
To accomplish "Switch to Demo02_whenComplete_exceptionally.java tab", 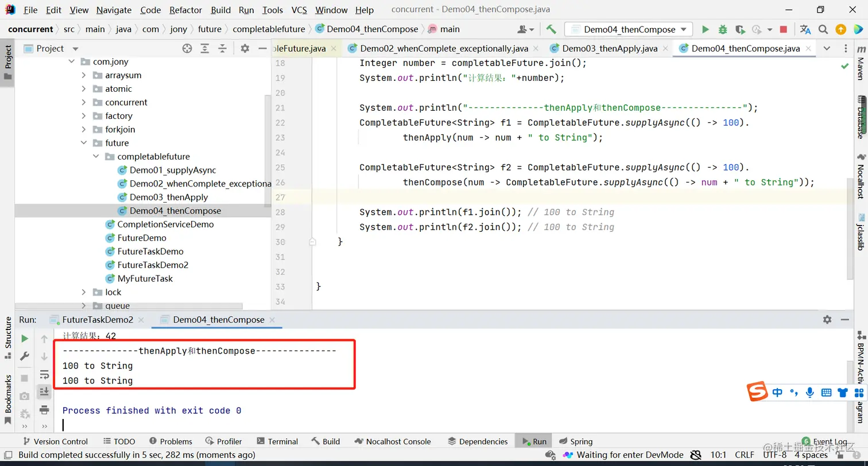I will tap(444, 49).
